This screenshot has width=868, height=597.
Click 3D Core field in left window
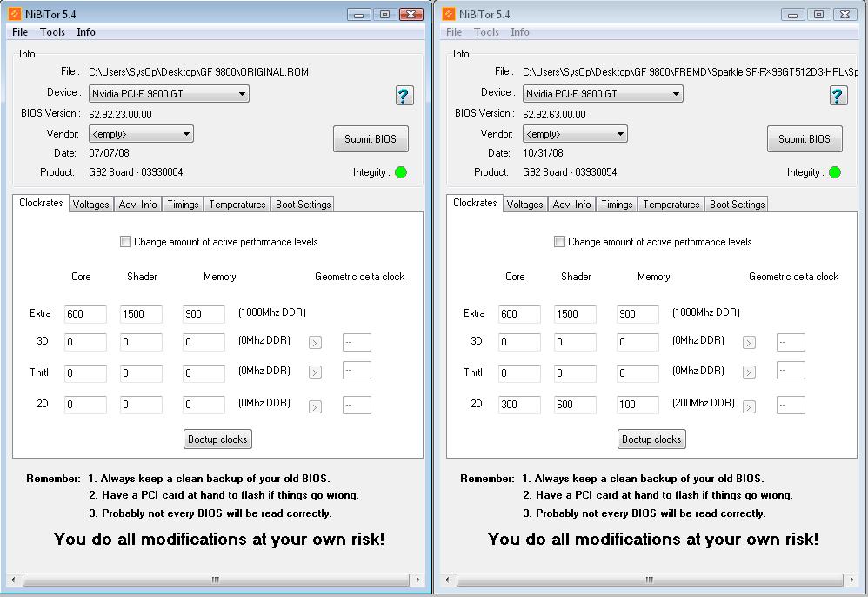[x=85, y=342]
